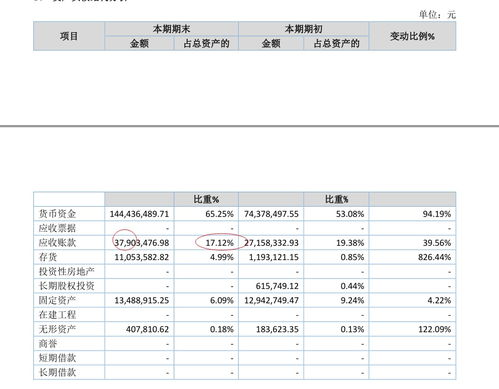Click the 项目 header cell

pyautogui.click(x=69, y=36)
